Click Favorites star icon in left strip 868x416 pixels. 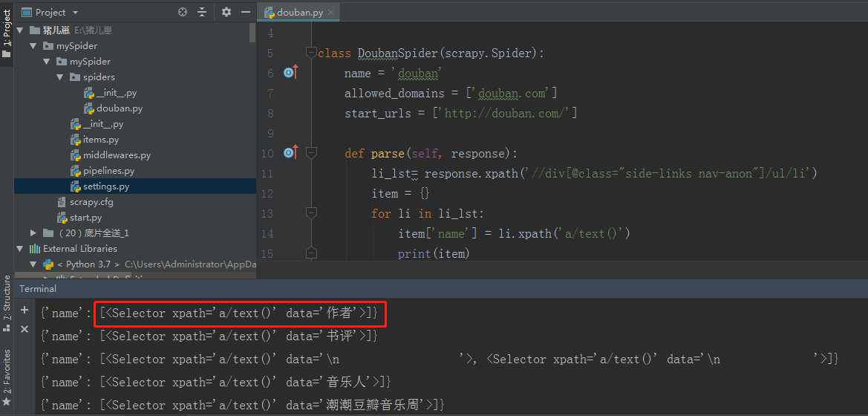(x=7, y=401)
